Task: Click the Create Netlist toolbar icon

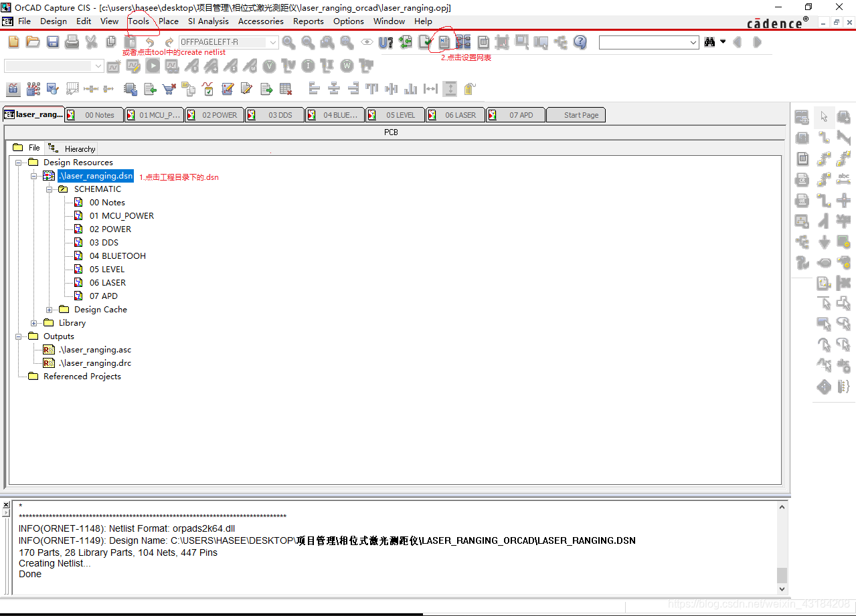Action: pyautogui.click(x=444, y=42)
